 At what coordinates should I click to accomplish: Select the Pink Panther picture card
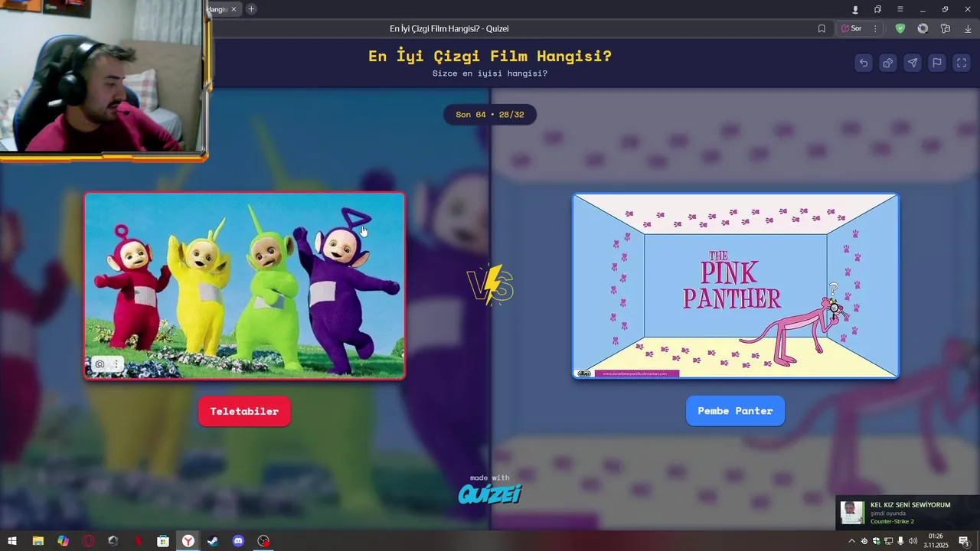click(735, 285)
